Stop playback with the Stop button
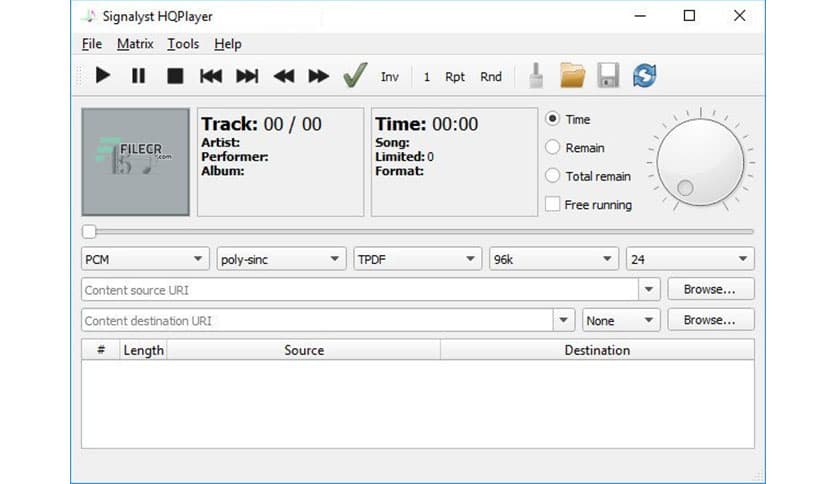836x484 pixels. (175, 76)
